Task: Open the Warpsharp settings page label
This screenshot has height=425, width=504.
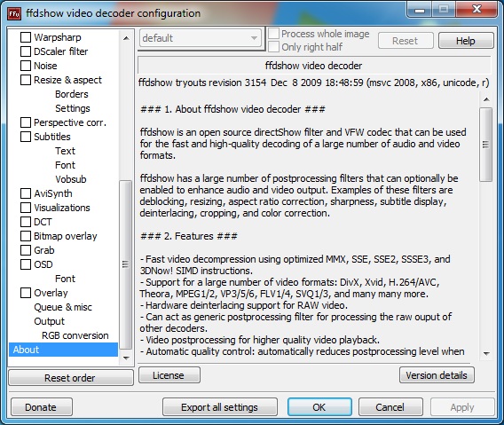Action: 58,37
